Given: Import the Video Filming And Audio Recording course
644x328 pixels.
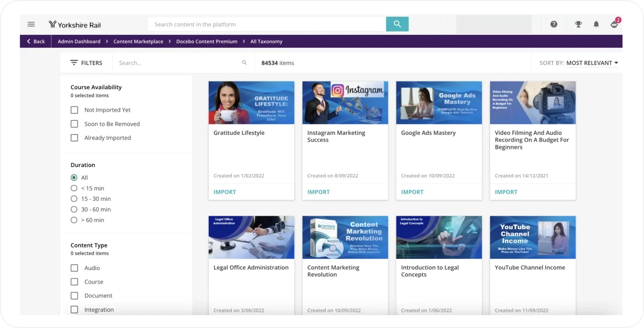Looking at the screenshot, I should [x=506, y=192].
